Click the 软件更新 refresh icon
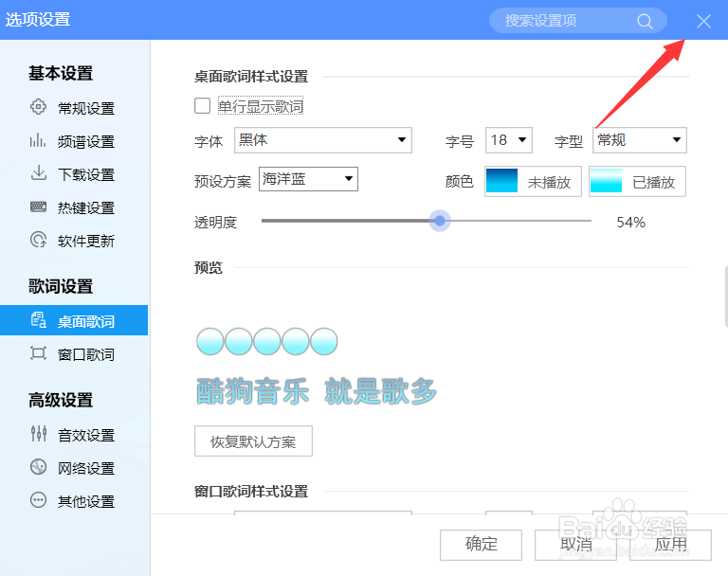 (38, 240)
